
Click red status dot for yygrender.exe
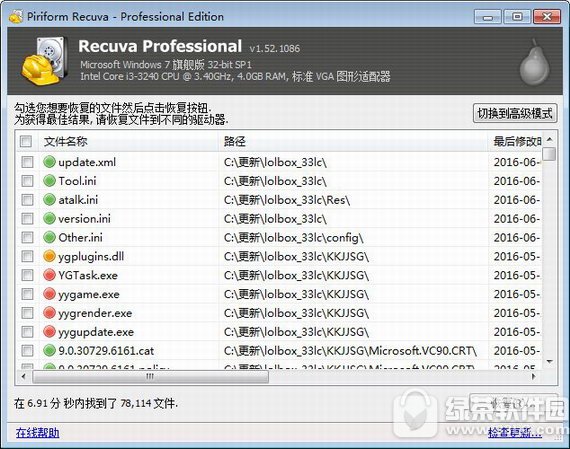49,313
